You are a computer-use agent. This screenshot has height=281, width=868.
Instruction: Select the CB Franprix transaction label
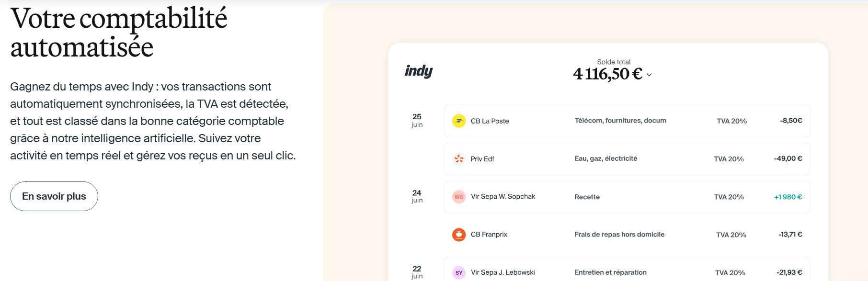[x=489, y=235]
